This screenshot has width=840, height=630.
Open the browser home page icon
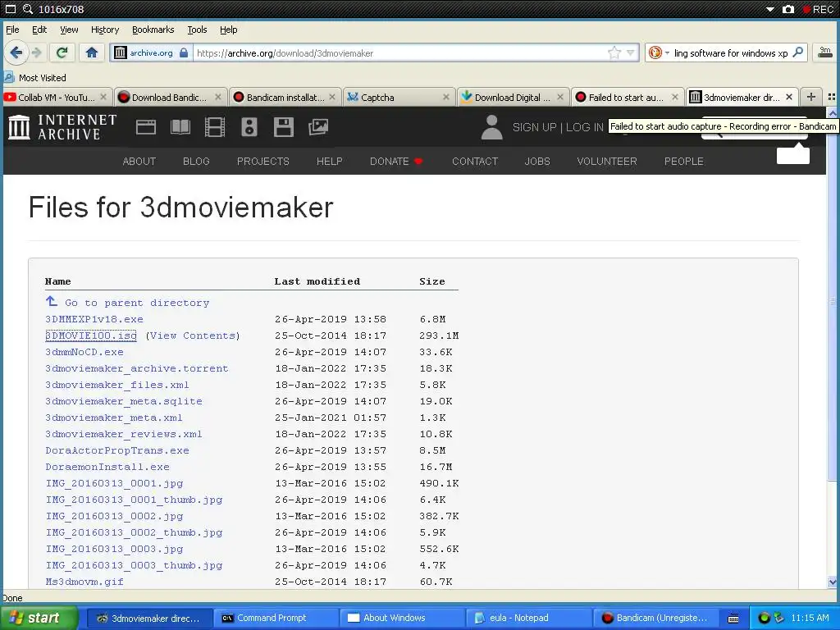click(x=92, y=52)
